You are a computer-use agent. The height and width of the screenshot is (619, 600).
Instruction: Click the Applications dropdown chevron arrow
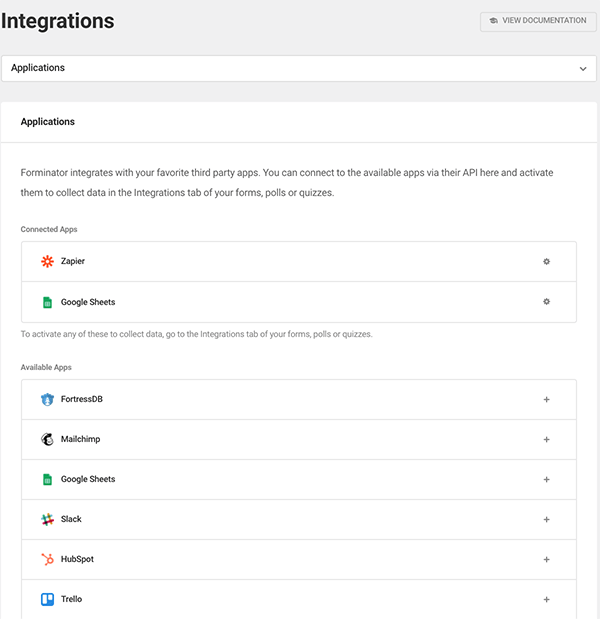pyautogui.click(x=583, y=69)
